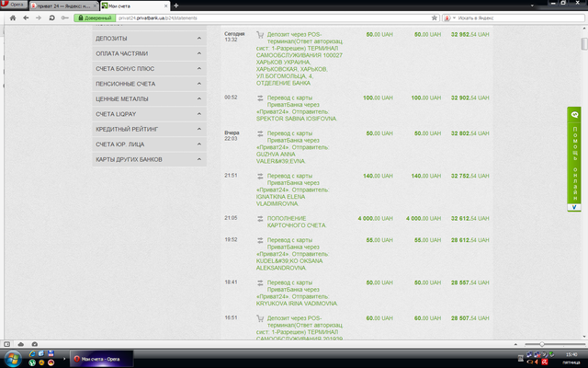This screenshot has width=588, height=368.
Task: Open transfer from SPEKTOR SABINA IOSIFOVNA
Action: [296, 109]
